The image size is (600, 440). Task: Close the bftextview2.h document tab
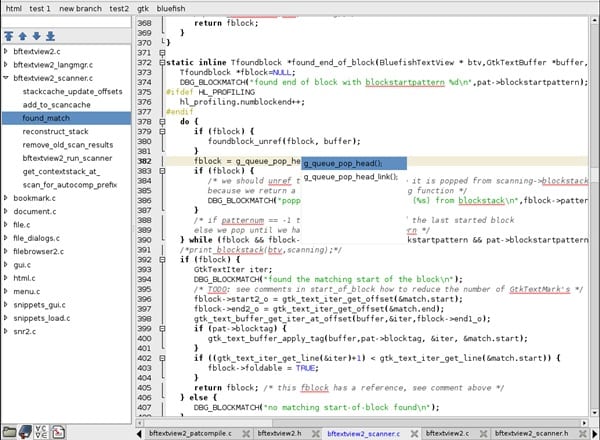click(x=316, y=433)
